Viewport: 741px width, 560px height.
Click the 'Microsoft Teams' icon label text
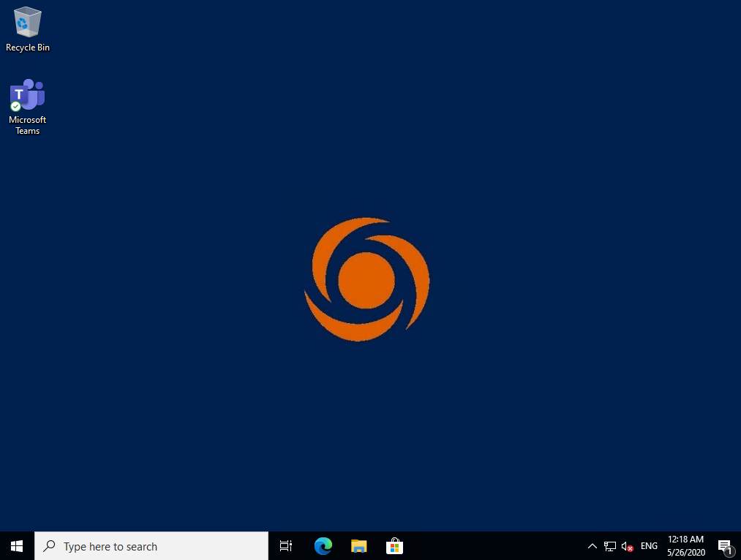click(x=28, y=125)
